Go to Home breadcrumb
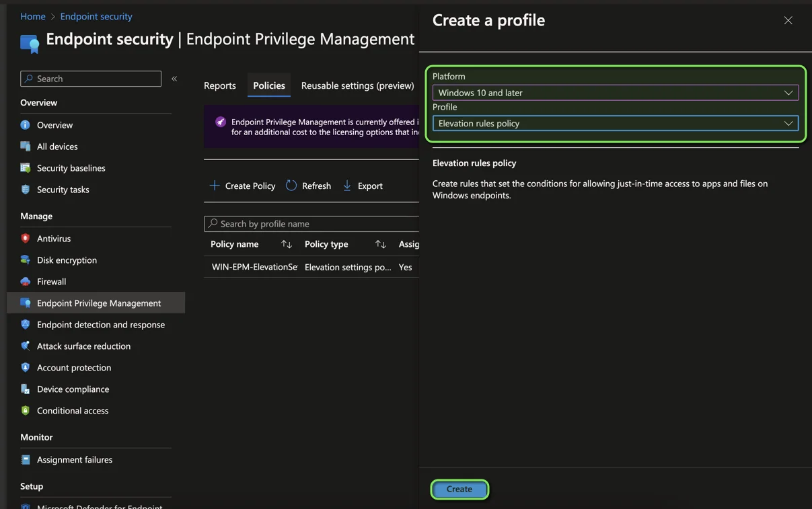The width and height of the screenshot is (812, 509). pyautogui.click(x=33, y=16)
